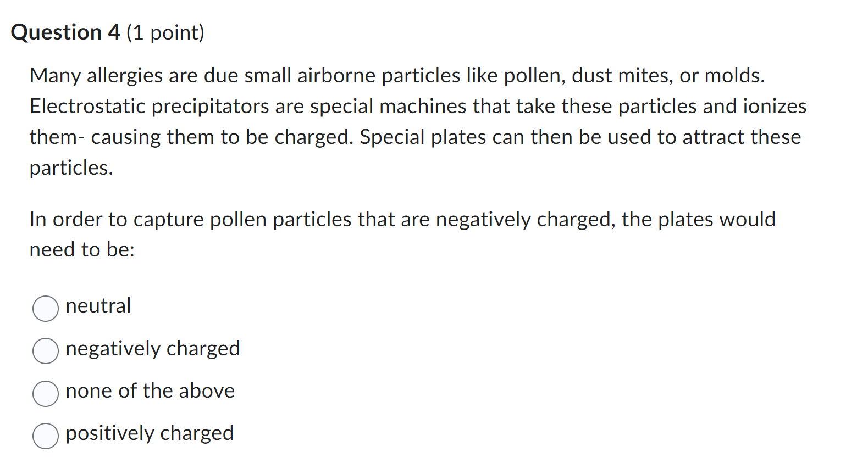The width and height of the screenshot is (868, 463).
Task: Select the negatively charged radio button
Action: pyautogui.click(x=46, y=351)
